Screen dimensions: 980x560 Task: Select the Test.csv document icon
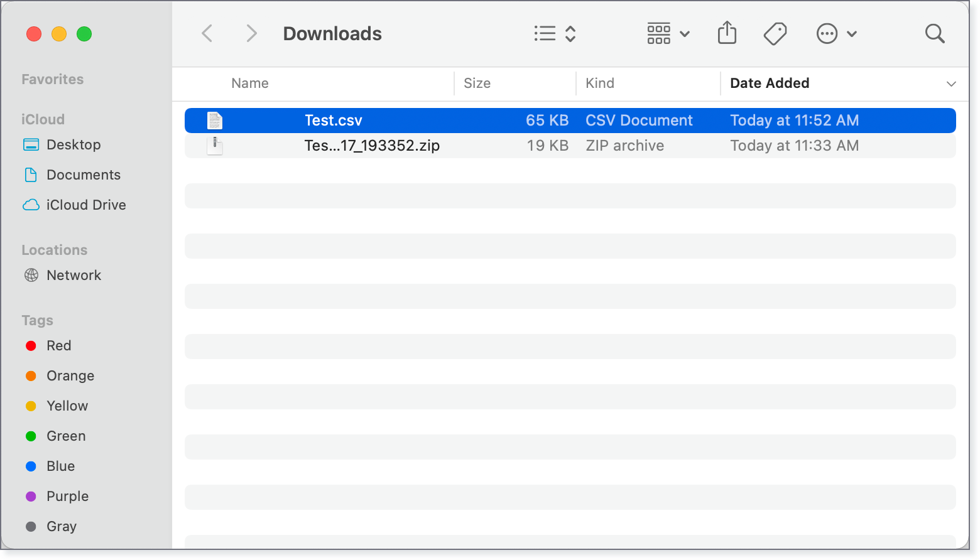tap(215, 121)
